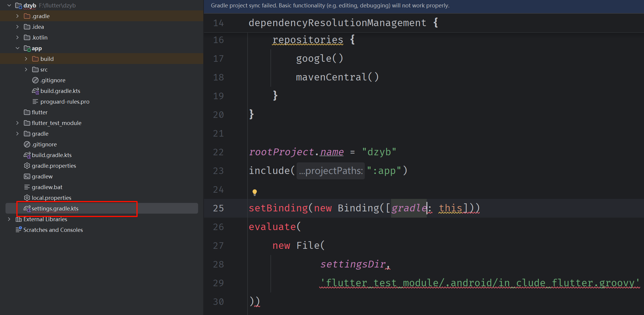This screenshot has height=315, width=644.
Task: Collapse the app module folder
Action: click(18, 48)
